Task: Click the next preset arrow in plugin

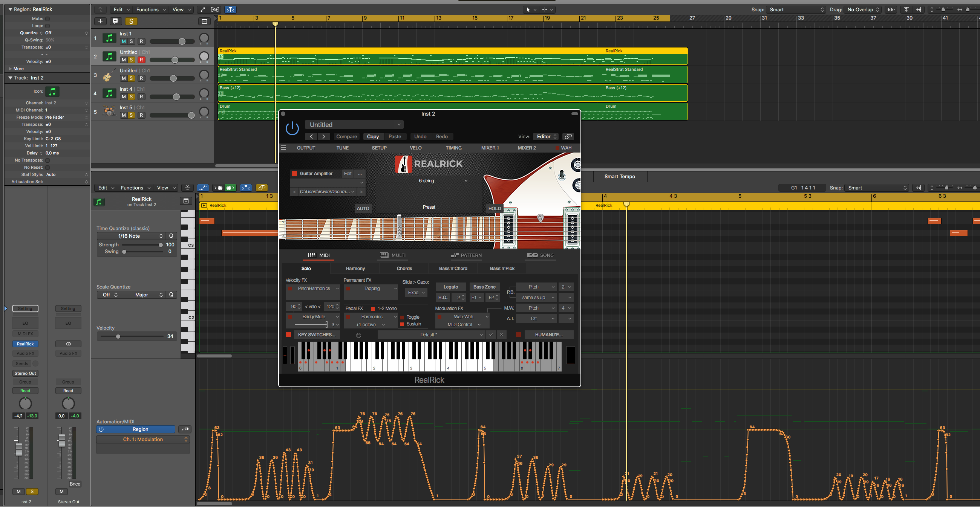Action: [x=324, y=136]
